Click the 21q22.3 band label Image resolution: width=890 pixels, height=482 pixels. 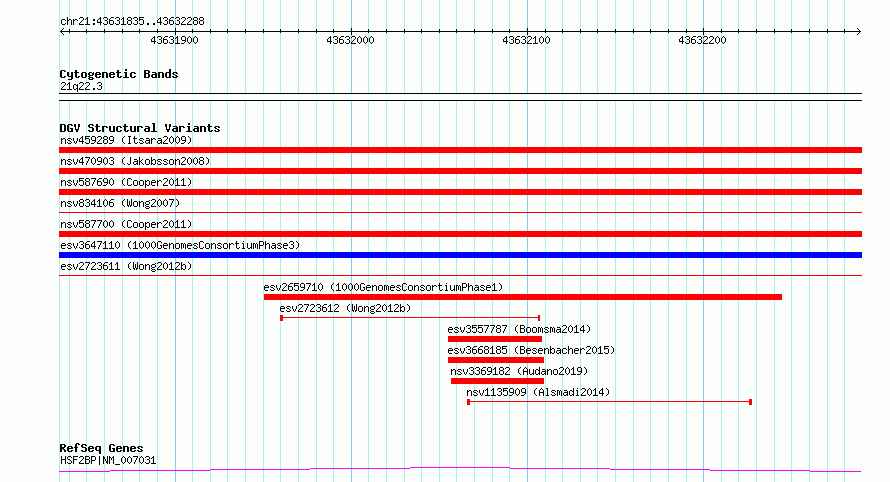pyautogui.click(x=81, y=86)
